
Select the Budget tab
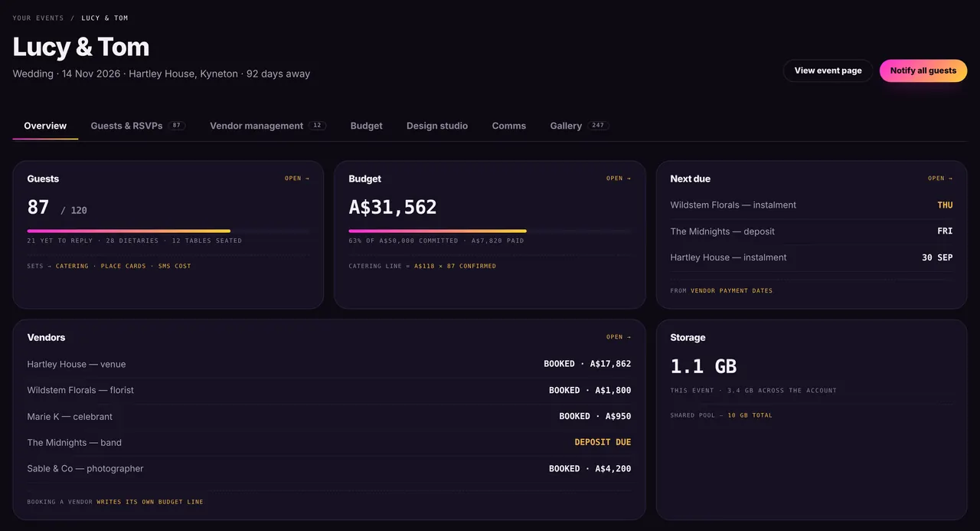(366, 126)
